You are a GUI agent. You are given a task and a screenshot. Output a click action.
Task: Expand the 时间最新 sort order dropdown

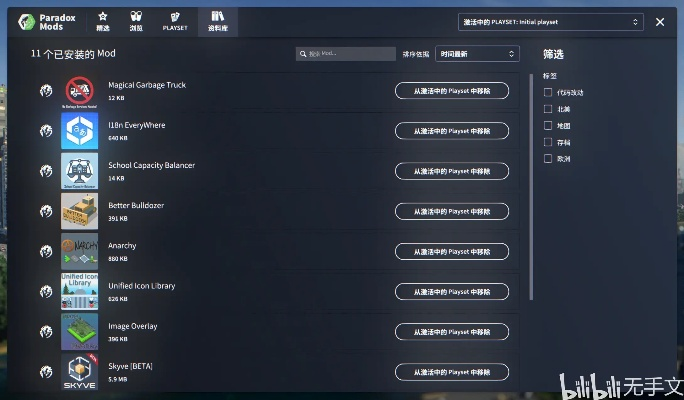coord(477,54)
